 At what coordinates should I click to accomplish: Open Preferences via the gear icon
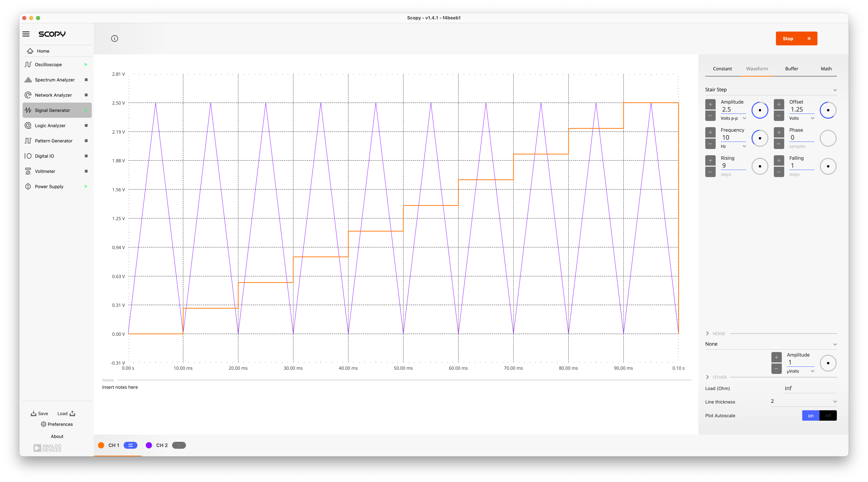pyautogui.click(x=43, y=424)
